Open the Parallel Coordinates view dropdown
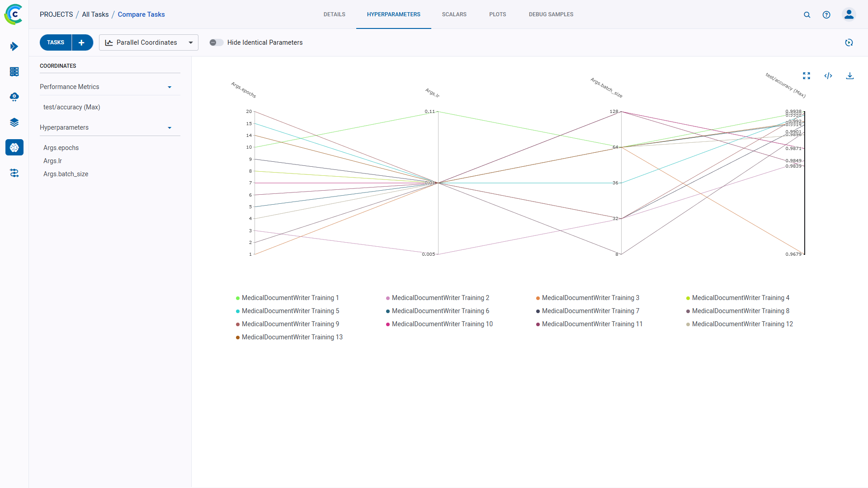This screenshot has height=488, width=868. [148, 42]
